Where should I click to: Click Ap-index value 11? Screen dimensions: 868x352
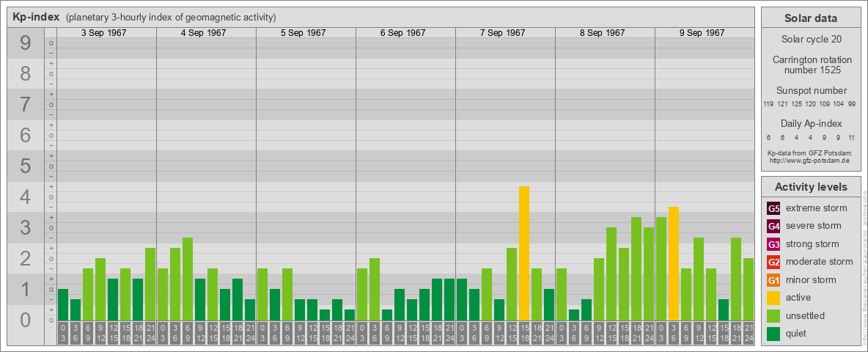[852, 137]
